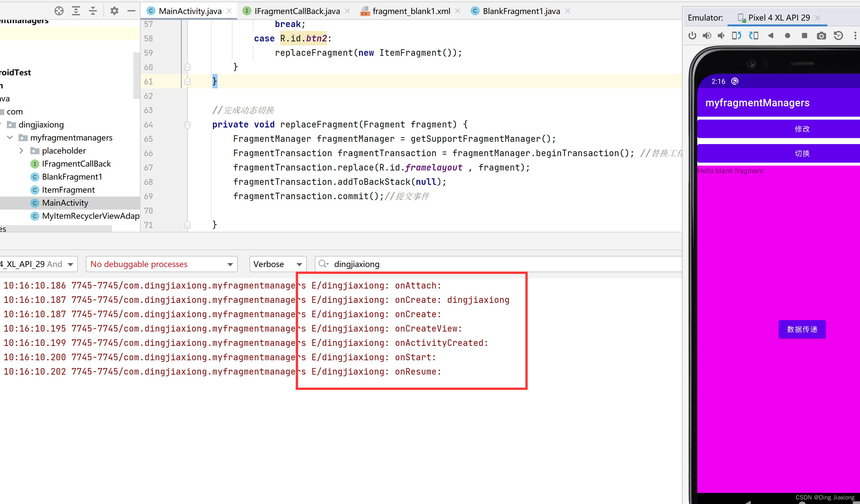
Task: Rotate the emulator right icon
Action: (754, 36)
